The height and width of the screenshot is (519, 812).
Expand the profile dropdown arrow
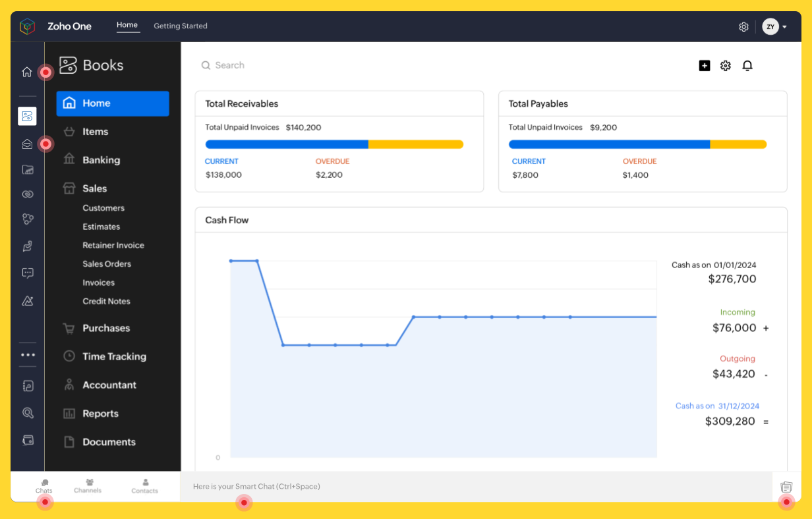coord(784,27)
